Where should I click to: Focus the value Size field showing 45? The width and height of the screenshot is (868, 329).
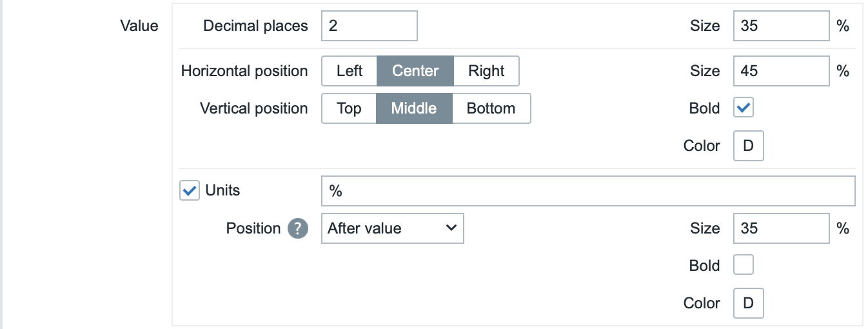(x=781, y=71)
